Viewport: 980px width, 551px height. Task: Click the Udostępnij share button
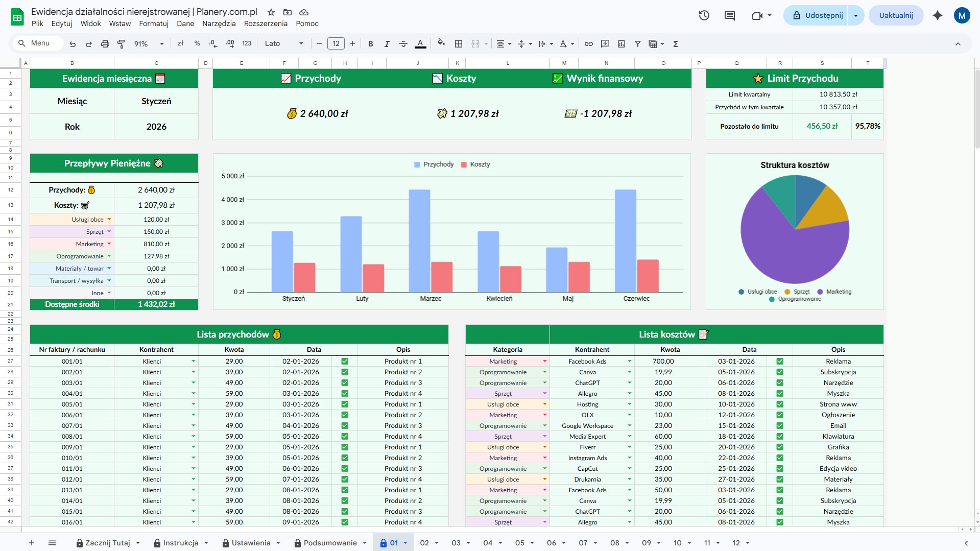click(818, 15)
